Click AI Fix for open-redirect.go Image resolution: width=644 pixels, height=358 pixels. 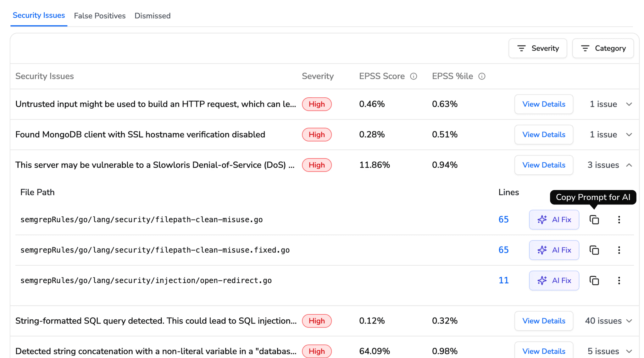[554, 280]
